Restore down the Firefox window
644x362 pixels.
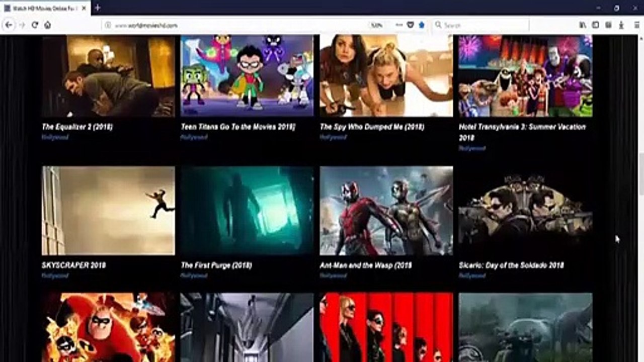(616, 8)
